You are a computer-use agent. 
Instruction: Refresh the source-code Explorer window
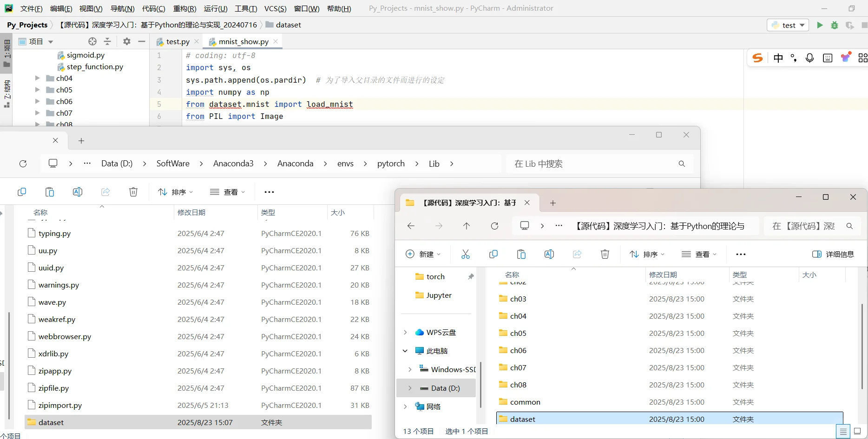coord(494,226)
